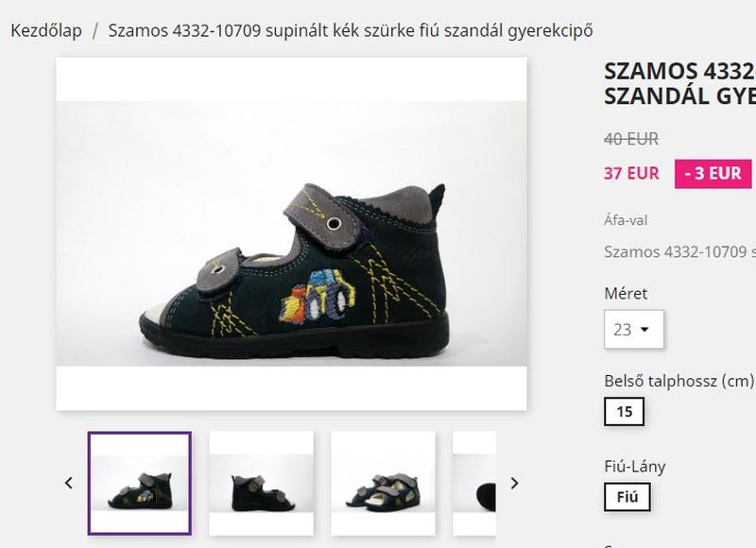This screenshot has width=756, height=548.
Task: Click the 37 EUR sale price
Action: tap(631, 173)
